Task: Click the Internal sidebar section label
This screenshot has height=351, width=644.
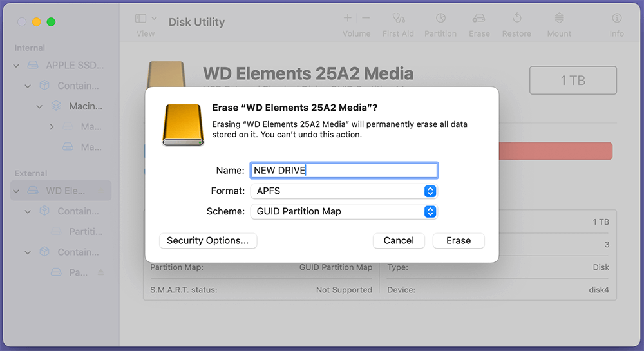Action: point(30,48)
